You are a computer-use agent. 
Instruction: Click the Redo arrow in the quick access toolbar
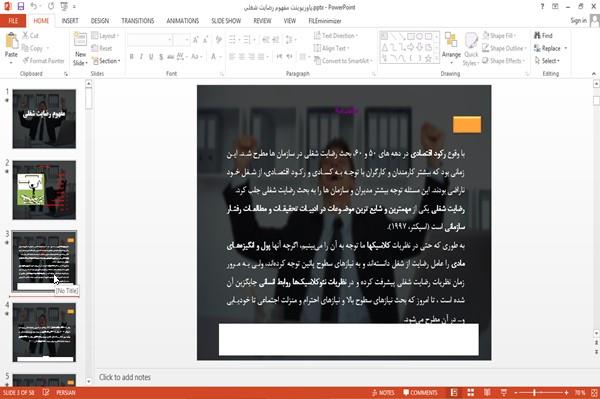click(51, 7)
